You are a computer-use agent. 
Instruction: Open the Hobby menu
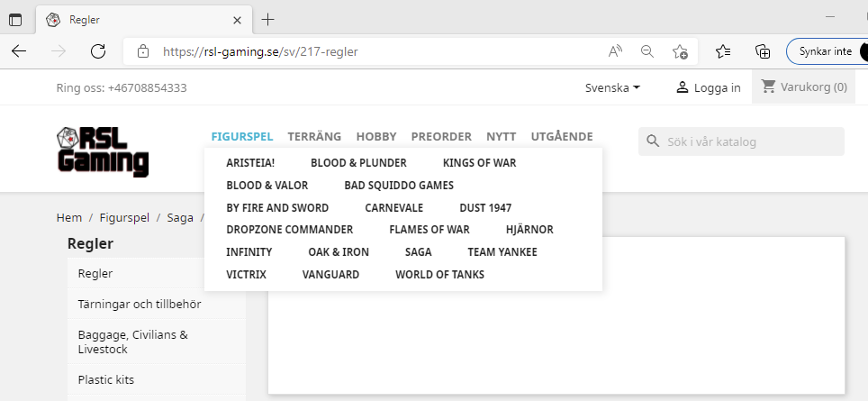[x=376, y=136]
